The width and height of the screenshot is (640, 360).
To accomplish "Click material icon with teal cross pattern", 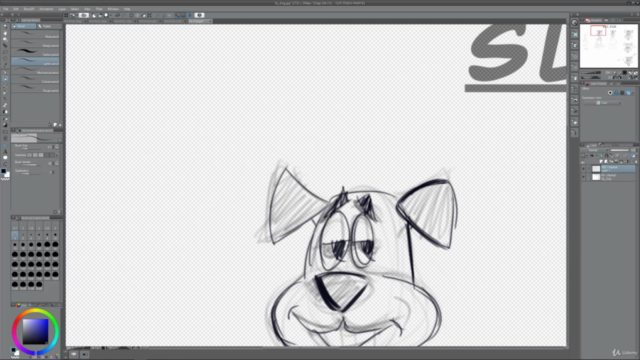I will (x=575, y=34).
